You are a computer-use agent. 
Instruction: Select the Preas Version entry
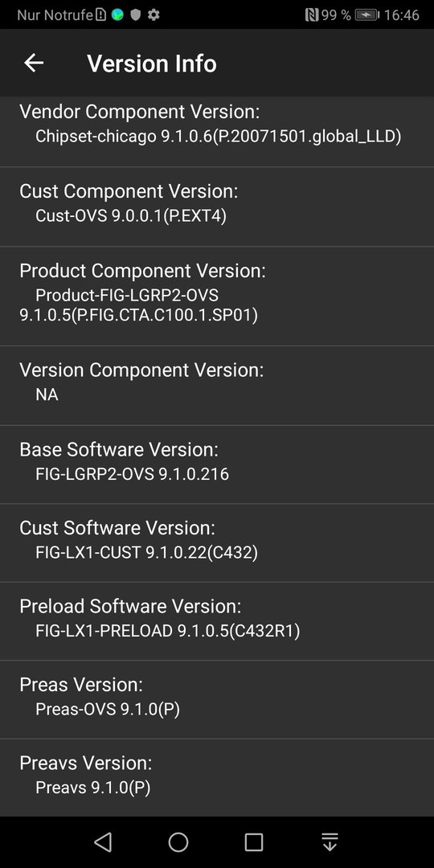coord(217,699)
